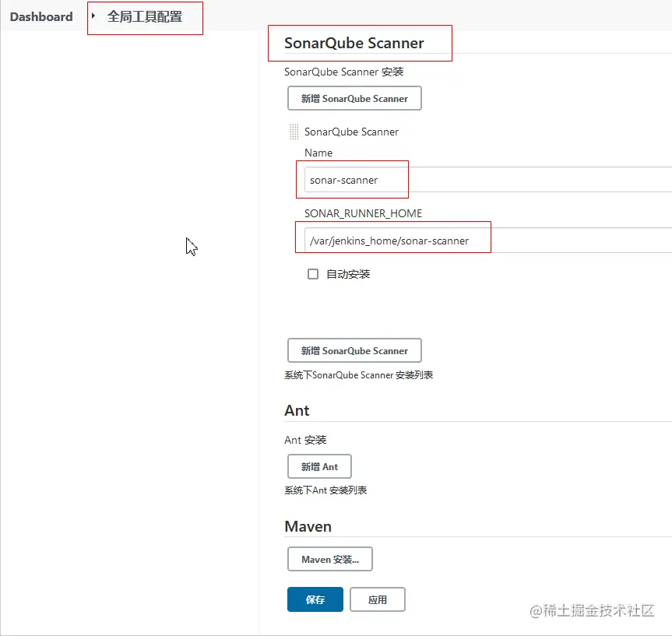The width and height of the screenshot is (672, 636).
Task: Click upper 新增 SonarQube Scanner button
Action: click(354, 98)
